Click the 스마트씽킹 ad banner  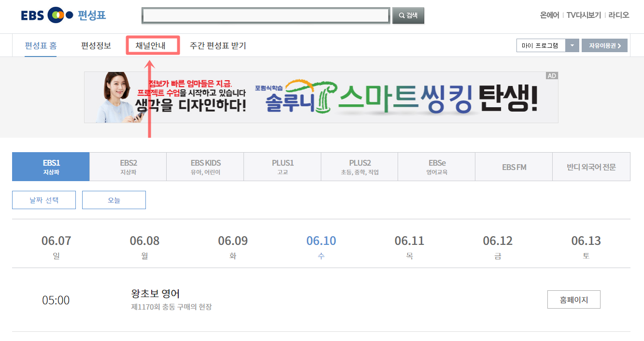321,97
